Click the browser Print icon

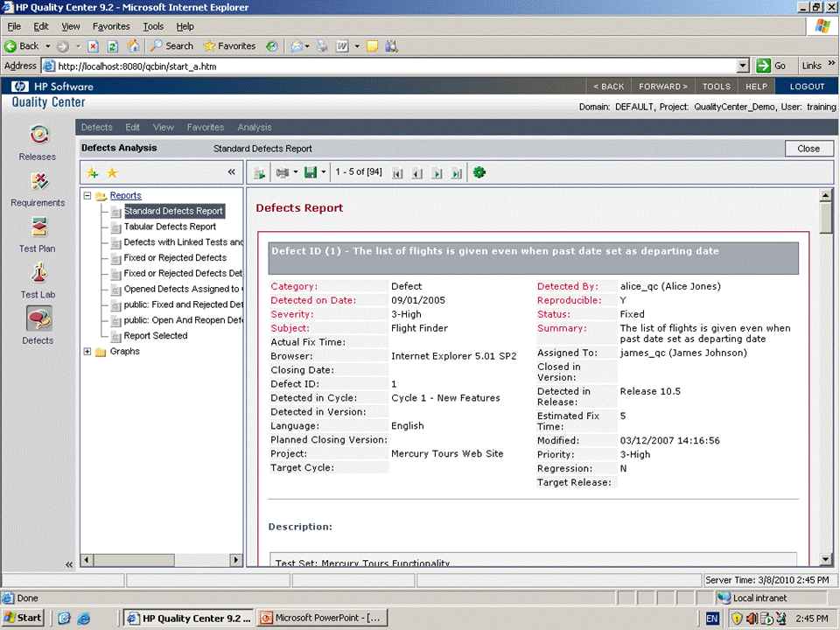click(322, 46)
